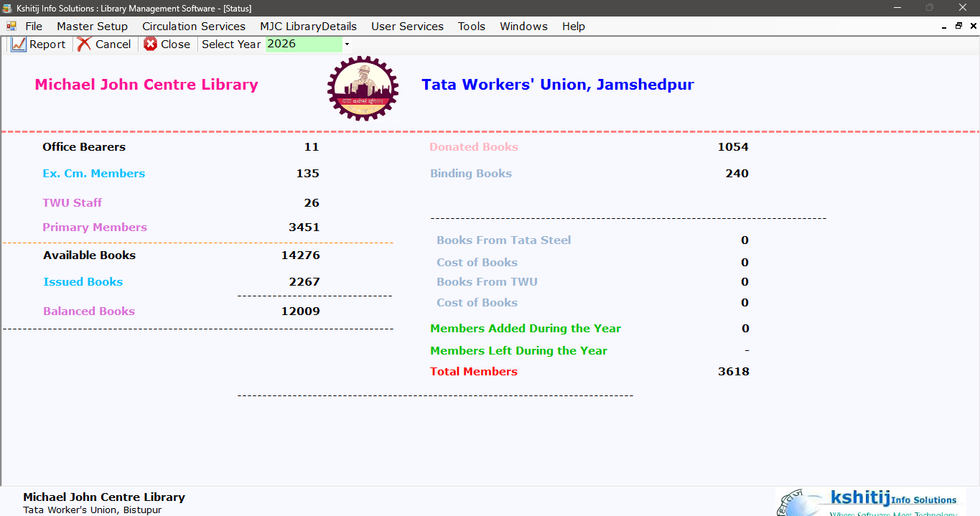Click the 'Ex. Cm. Members' label
The height and width of the screenshot is (516, 980).
[x=94, y=174]
